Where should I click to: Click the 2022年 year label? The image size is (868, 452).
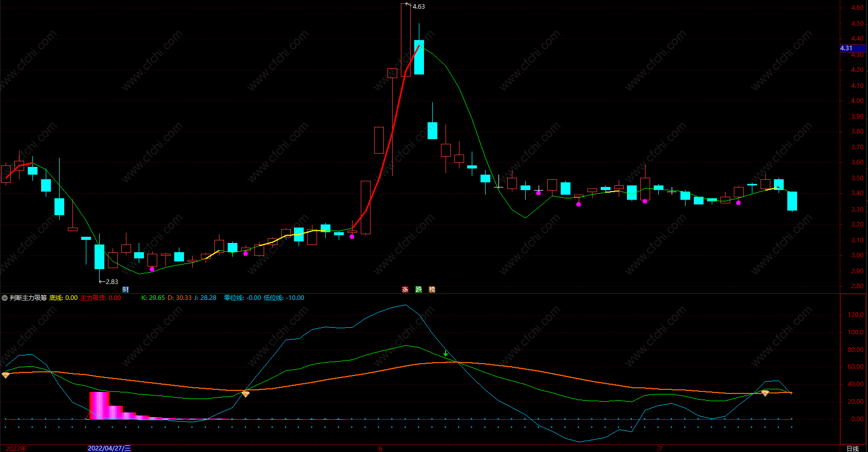pyautogui.click(x=16, y=448)
